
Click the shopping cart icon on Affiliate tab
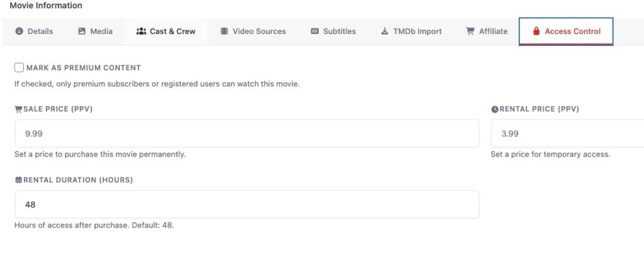click(x=470, y=31)
